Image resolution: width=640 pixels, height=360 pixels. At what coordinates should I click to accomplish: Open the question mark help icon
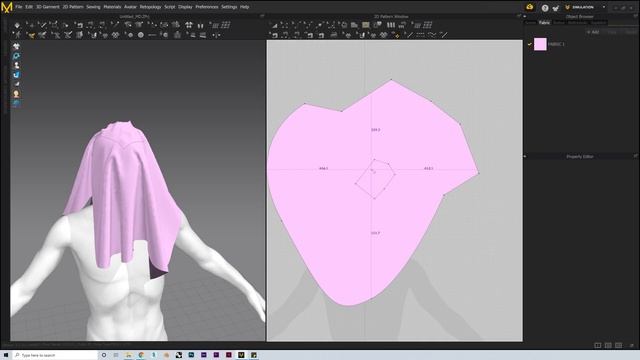(545, 8)
